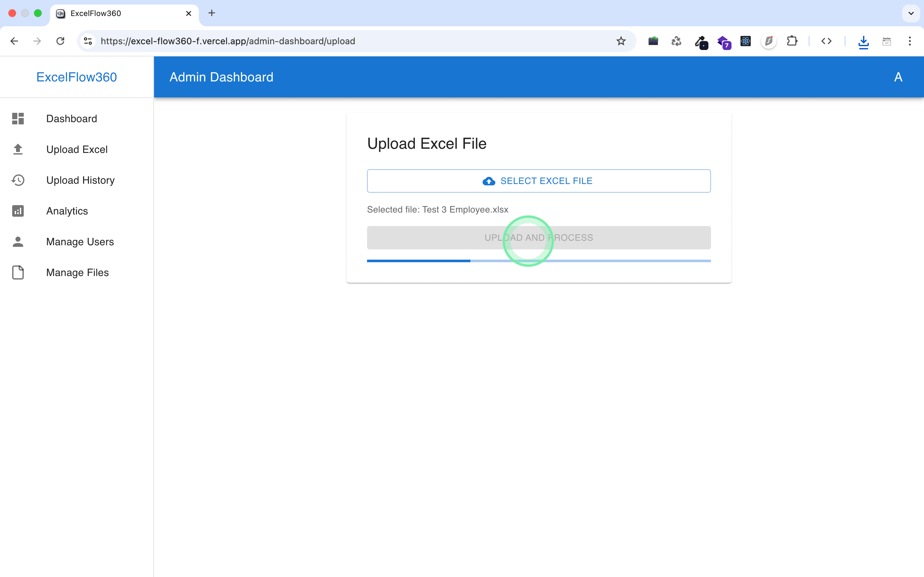Click the Manage Files document icon
The width and height of the screenshot is (924, 577).
click(x=18, y=272)
